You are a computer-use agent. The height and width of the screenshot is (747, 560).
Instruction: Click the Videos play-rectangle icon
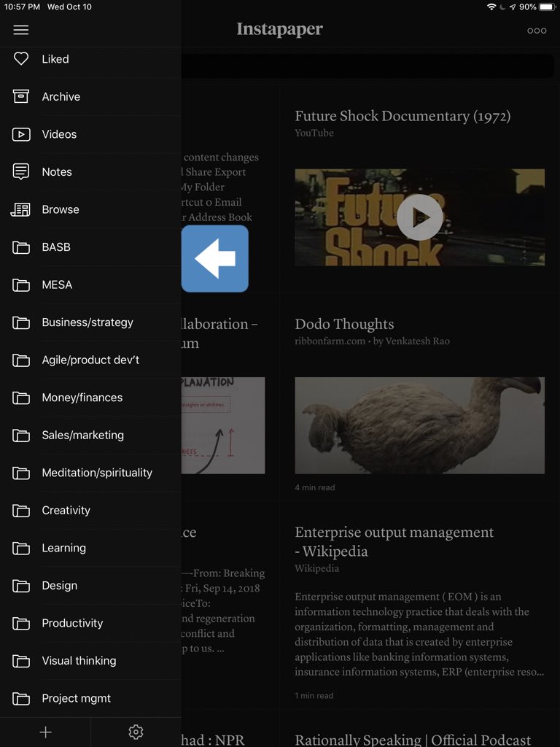[x=21, y=134]
